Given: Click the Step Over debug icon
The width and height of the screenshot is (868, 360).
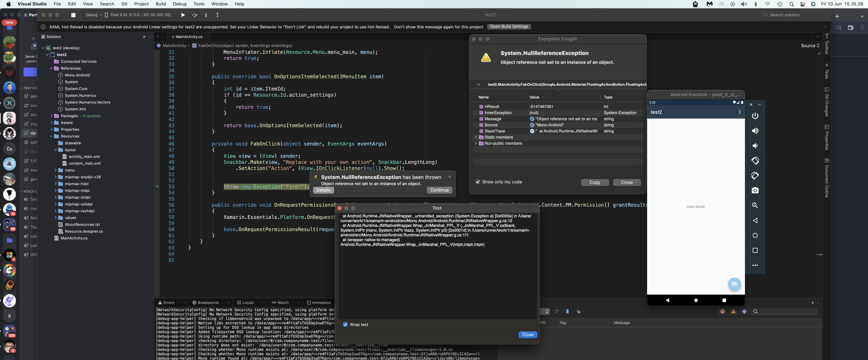Looking at the screenshot, I should pyautogui.click(x=194, y=15).
